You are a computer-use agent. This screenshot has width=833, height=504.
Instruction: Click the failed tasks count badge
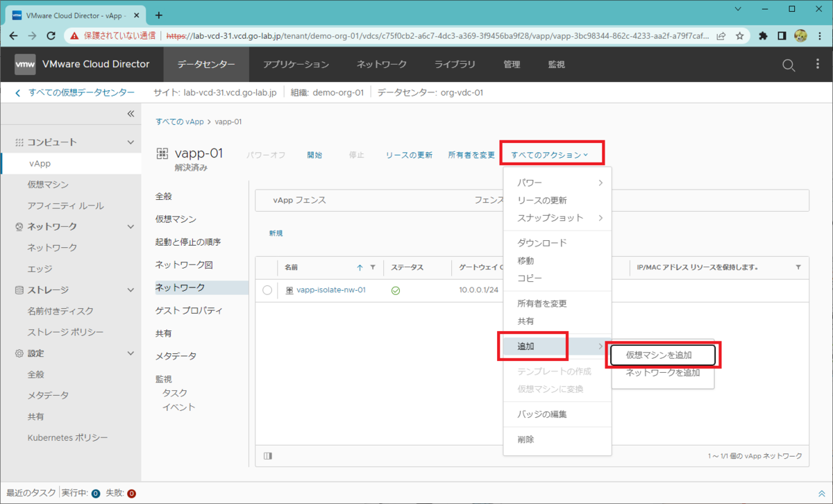click(x=131, y=494)
